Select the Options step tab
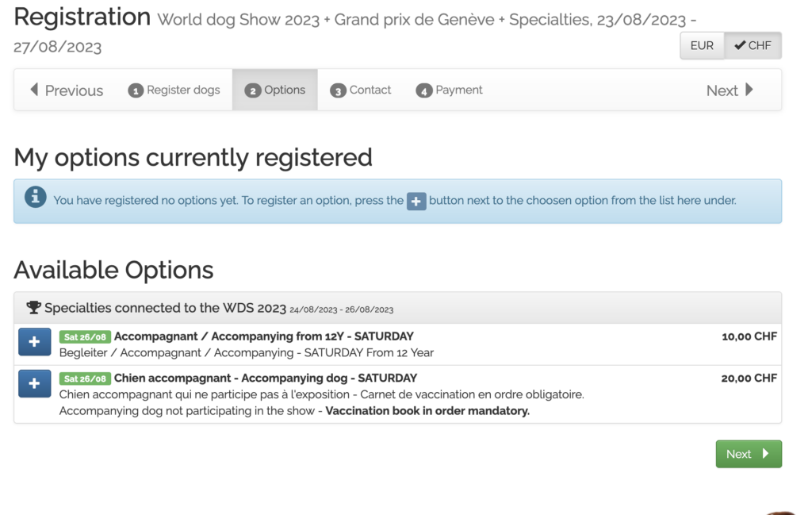 pyautogui.click(x=275, y=90)
